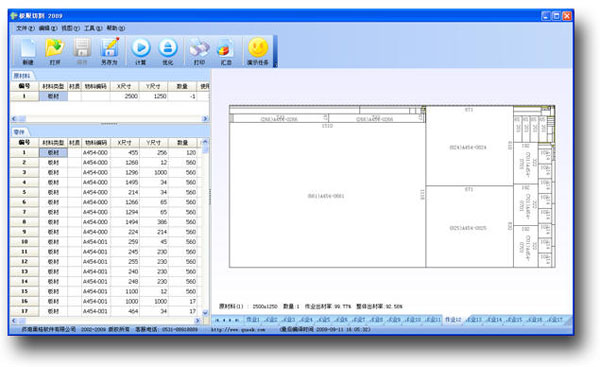Click the smiley 演示任务 demo icon
Viewport: 600px width, 367px height.
coord(258,51)
